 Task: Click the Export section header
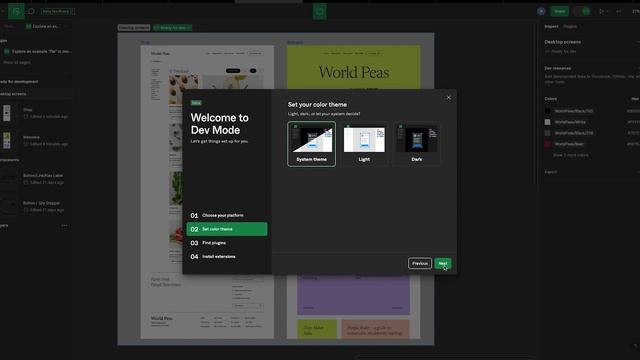pyautogui.click(x=551, y=172)
